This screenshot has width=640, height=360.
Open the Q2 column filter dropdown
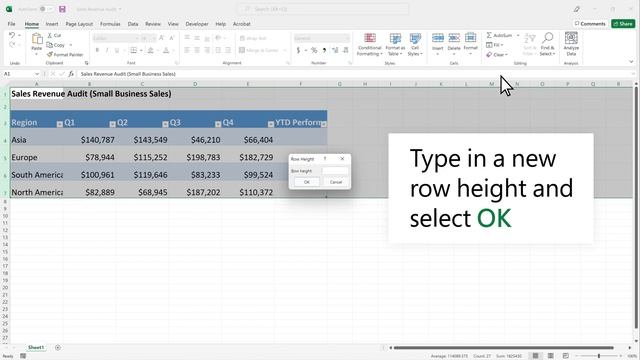tap(165, 124)
